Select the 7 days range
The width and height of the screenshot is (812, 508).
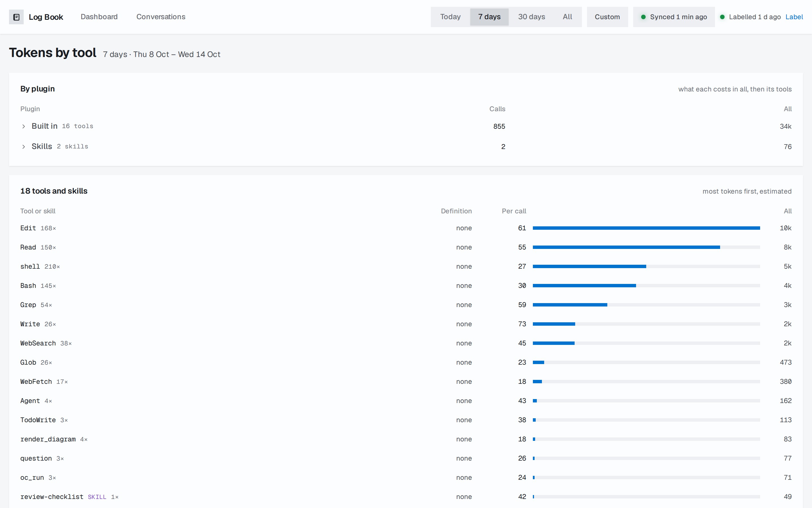pyautogui.click(x=489, y=17)
